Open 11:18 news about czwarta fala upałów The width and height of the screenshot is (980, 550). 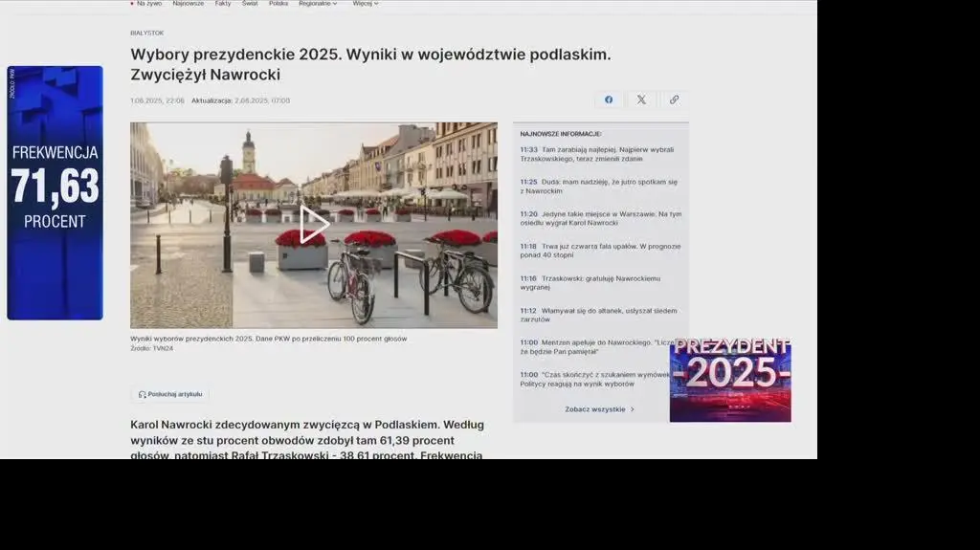tap(600, 251)
